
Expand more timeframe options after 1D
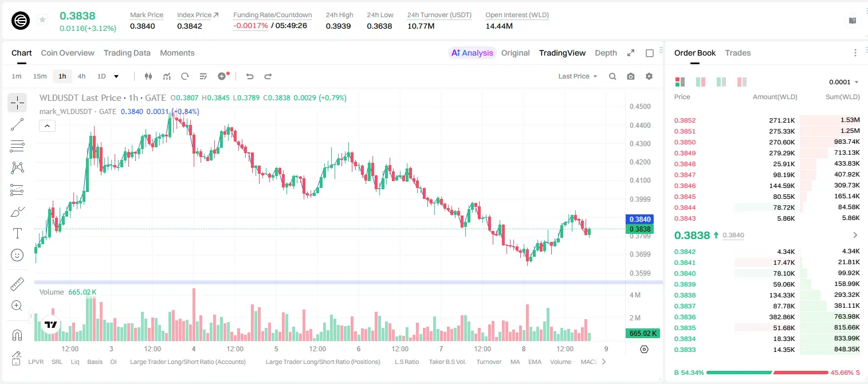point(117,76)
